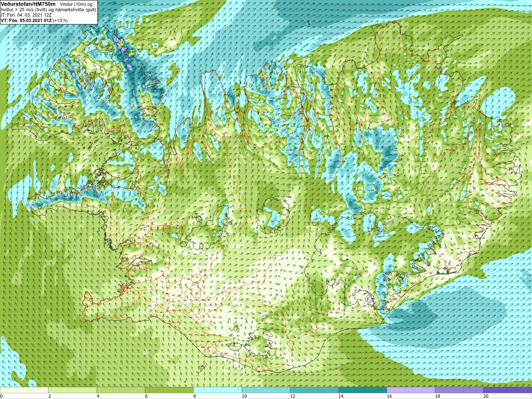The height and width of the screenshot is (399, 532).
Task: Click the yellow gust label "27"
Action: pyautogui.click(x=121, y=43)
